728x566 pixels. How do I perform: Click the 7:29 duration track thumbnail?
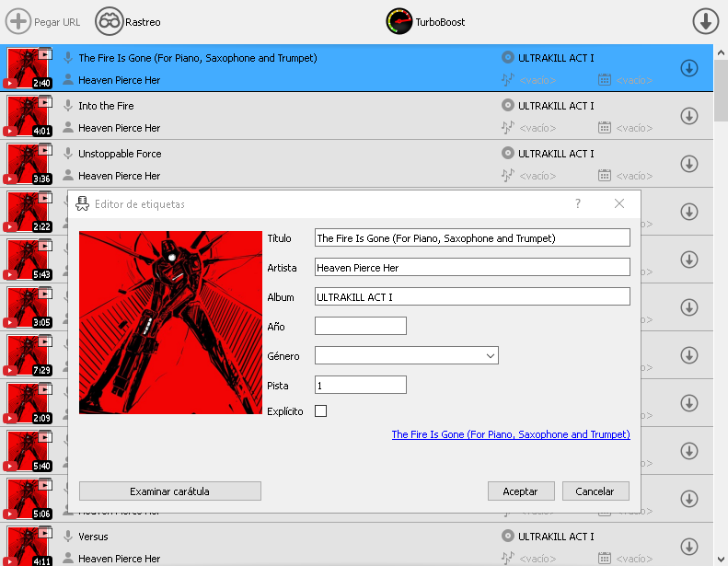tap(28, 355)
